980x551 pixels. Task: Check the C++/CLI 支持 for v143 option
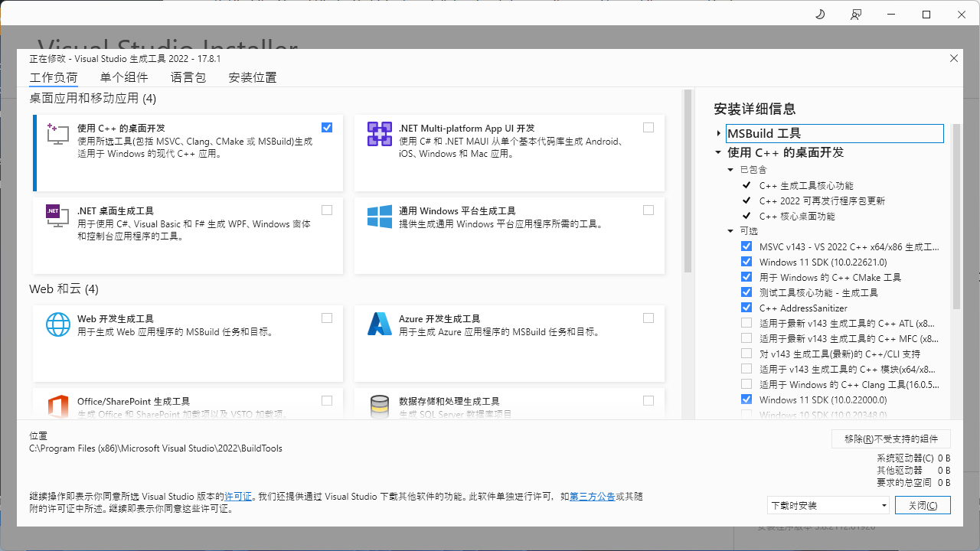click(x=746, y=354)
